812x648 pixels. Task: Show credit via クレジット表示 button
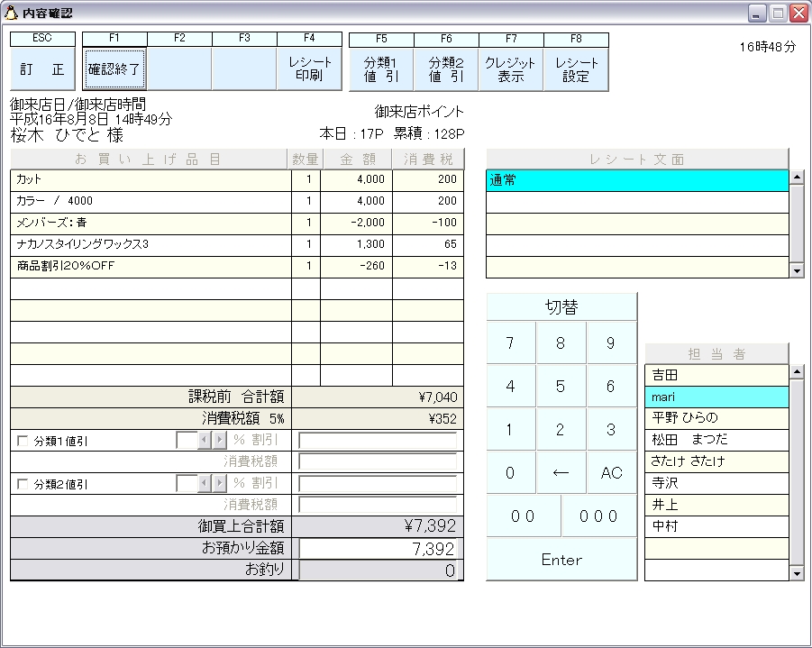point(511,69)
